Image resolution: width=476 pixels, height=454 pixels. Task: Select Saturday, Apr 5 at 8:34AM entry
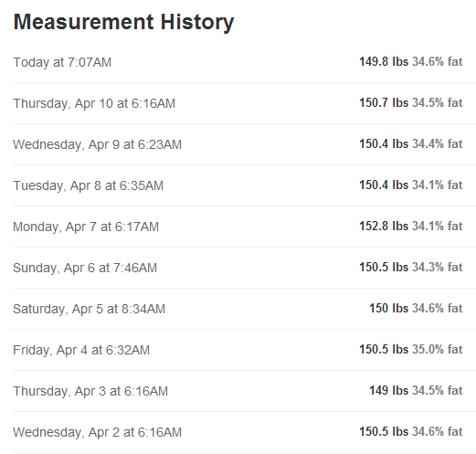(x=244, y=309)
